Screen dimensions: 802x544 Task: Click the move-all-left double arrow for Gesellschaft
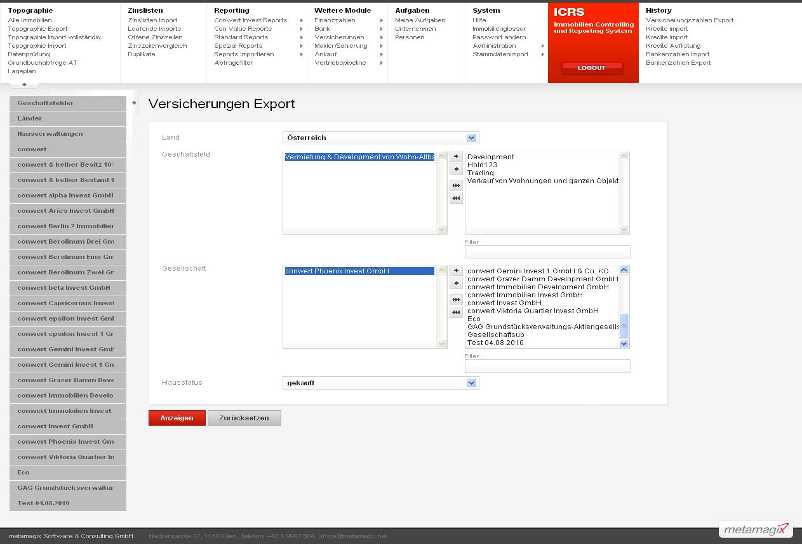tap(456, 312)
